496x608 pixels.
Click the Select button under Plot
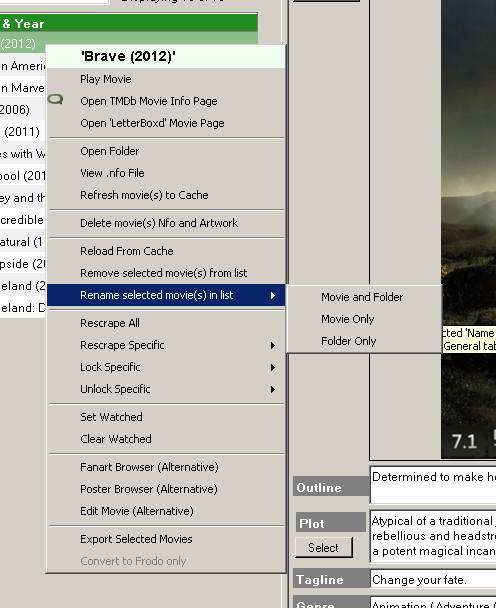tap(324, 548)
